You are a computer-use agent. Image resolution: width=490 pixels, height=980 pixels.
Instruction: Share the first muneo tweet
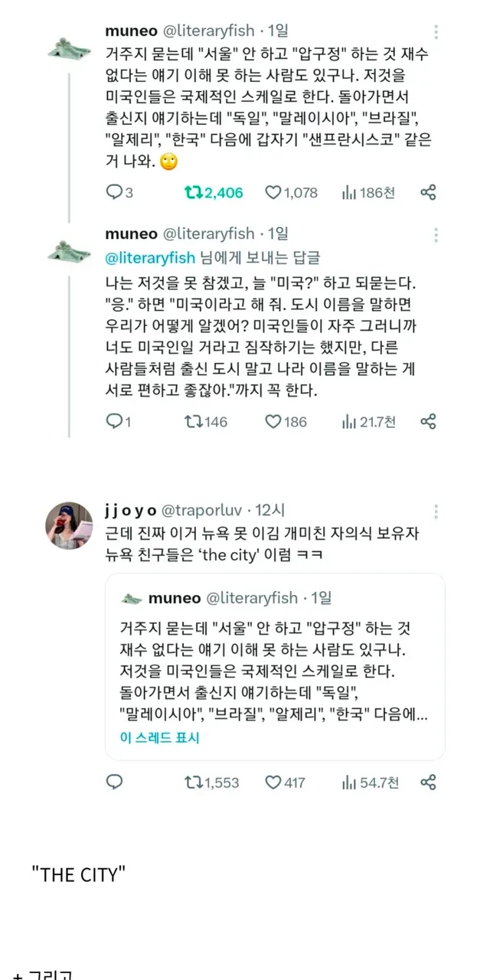(429, 193)
